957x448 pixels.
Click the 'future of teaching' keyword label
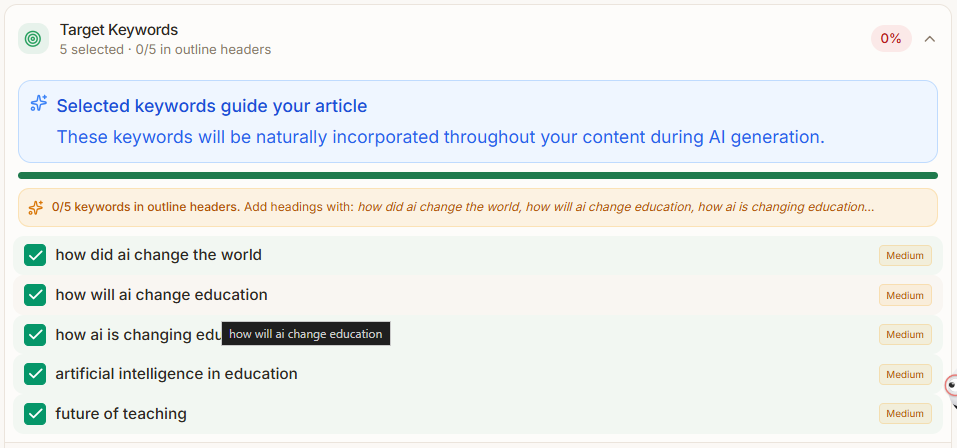(121, 413)
